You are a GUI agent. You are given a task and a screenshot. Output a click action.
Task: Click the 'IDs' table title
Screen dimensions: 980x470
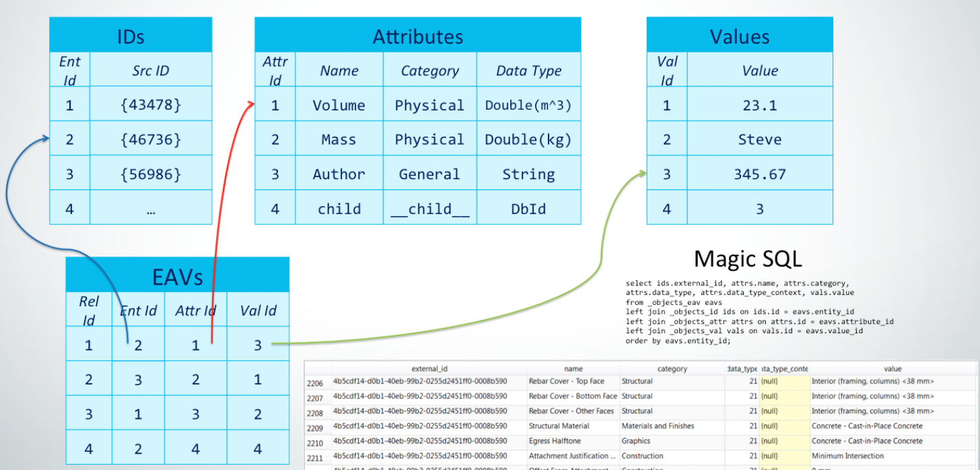pos(131,36)
